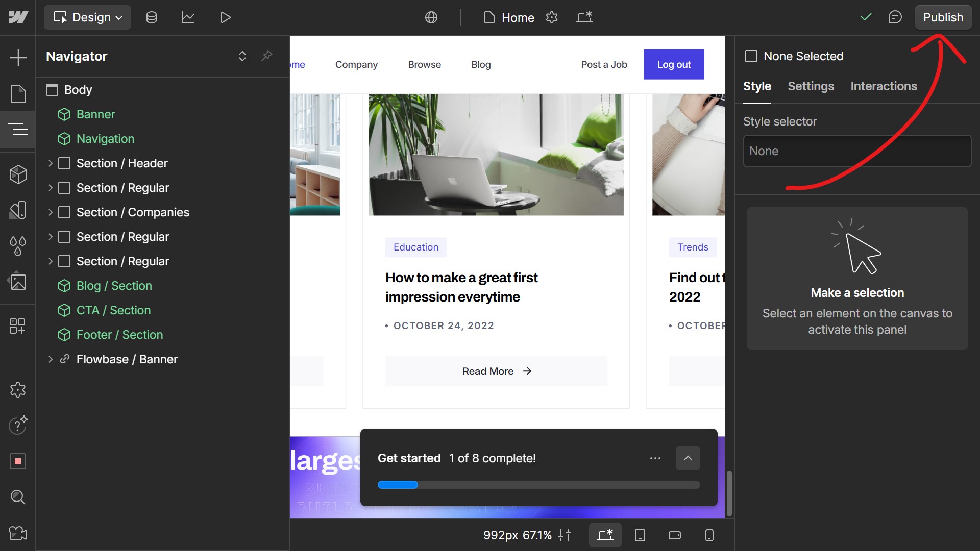This screenshot has width=980, height=551.
Task: Click Browse in site navigation
Action: pyautogui.click(x=424, y=64)
